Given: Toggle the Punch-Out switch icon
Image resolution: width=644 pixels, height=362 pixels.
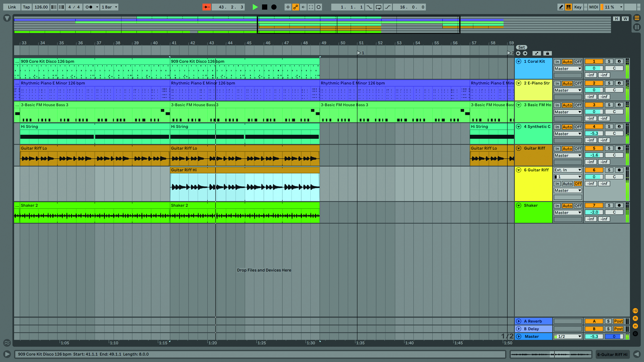Looking at the screenshot, I should [388, 7].
